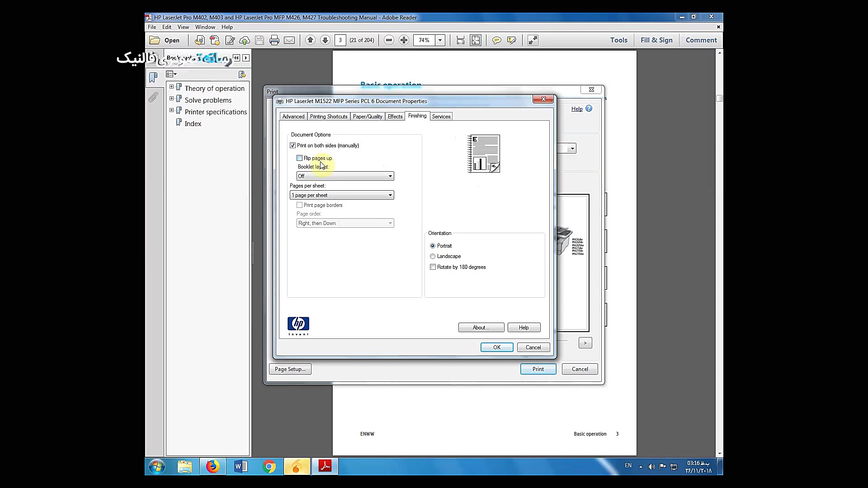Toggle read mode expand icon

533,40
